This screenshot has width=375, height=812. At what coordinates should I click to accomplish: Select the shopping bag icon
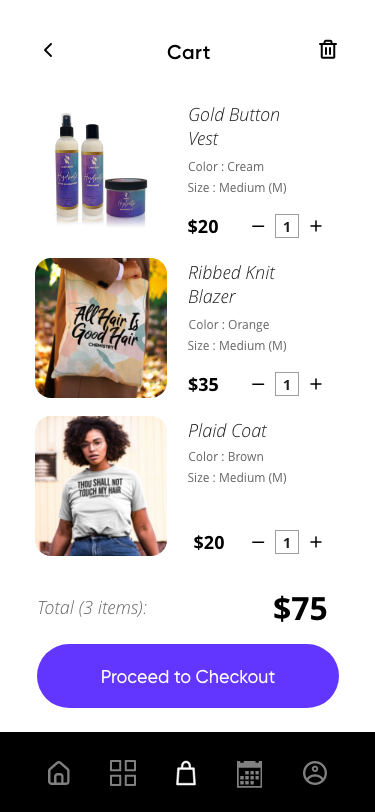click(186, 773)
